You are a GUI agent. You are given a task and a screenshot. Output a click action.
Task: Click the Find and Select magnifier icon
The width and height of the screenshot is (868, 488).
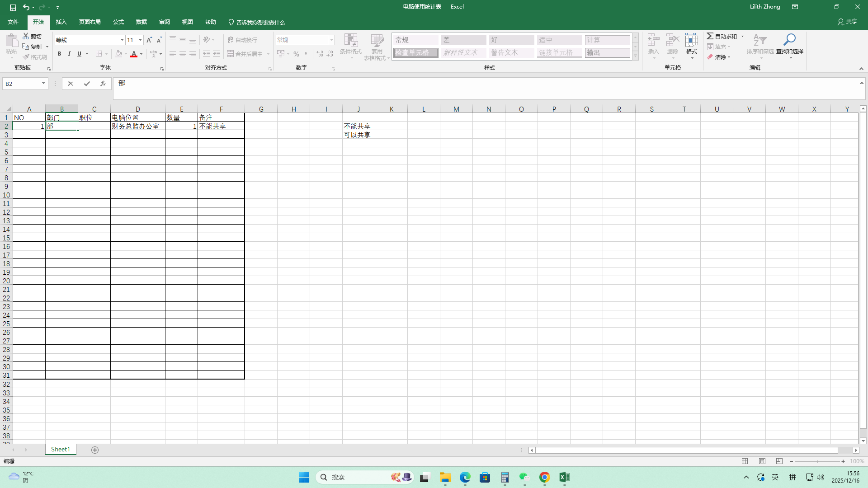789,40
